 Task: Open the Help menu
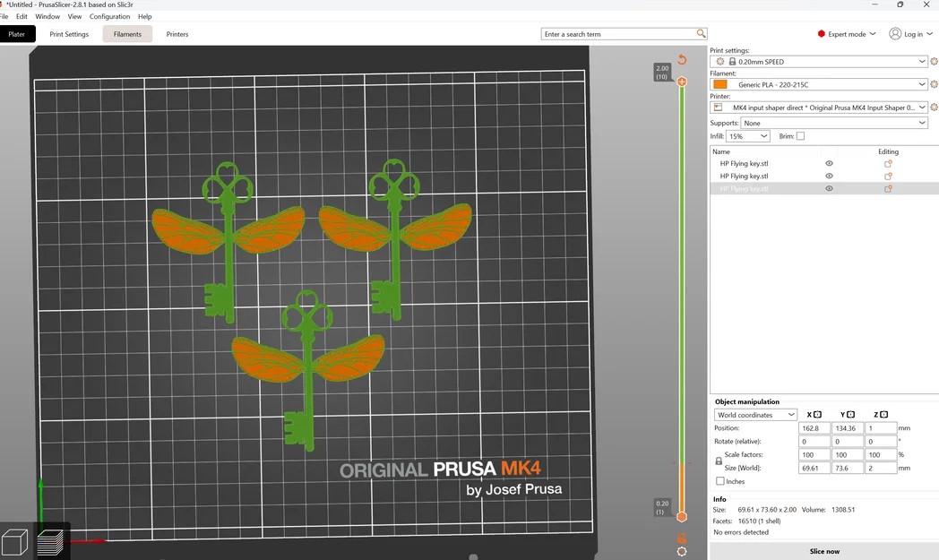(145, 16)
